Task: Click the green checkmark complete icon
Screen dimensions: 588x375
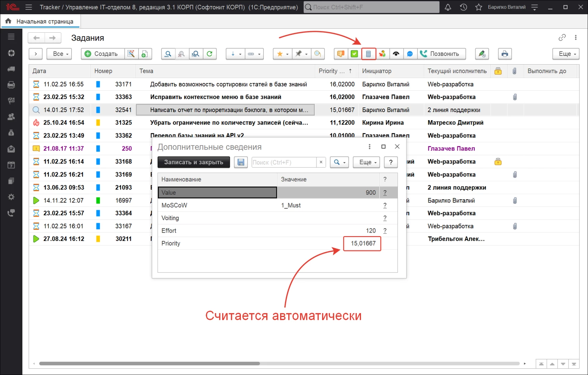Action: pyautogui.click(x=354, y=54)
